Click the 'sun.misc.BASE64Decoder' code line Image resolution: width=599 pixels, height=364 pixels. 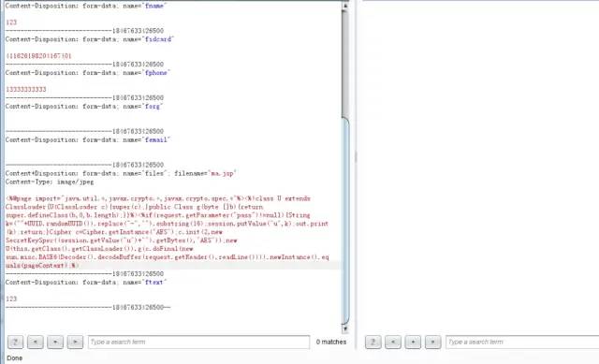click(x=167, y=257)
